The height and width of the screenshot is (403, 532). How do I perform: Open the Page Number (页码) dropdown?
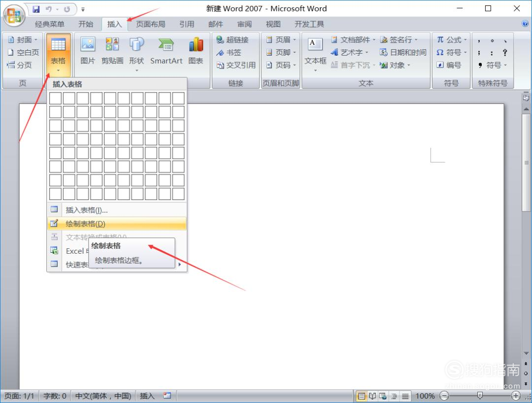click(x=282, y=65)
